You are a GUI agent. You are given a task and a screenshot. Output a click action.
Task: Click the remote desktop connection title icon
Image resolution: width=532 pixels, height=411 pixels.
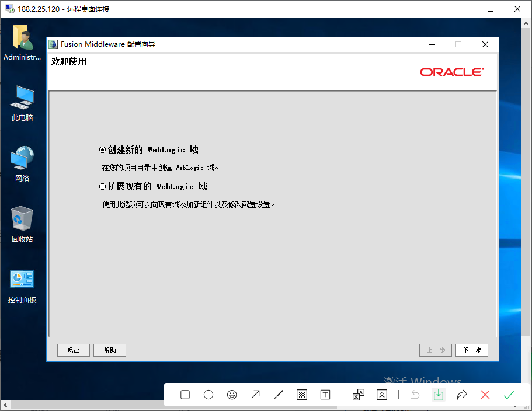pos(10,9)
